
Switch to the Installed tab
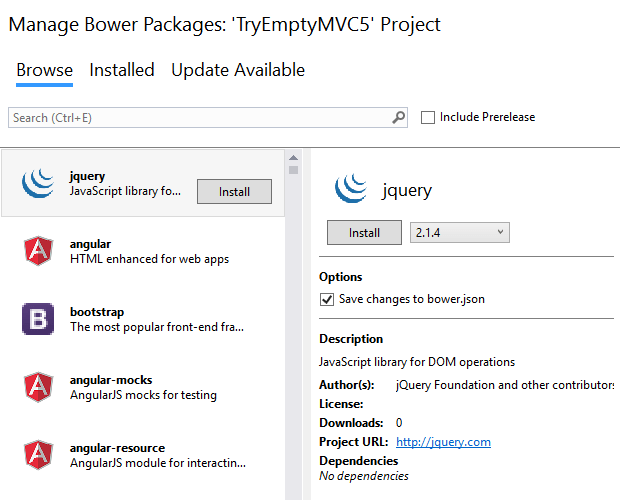click(122, 70)
